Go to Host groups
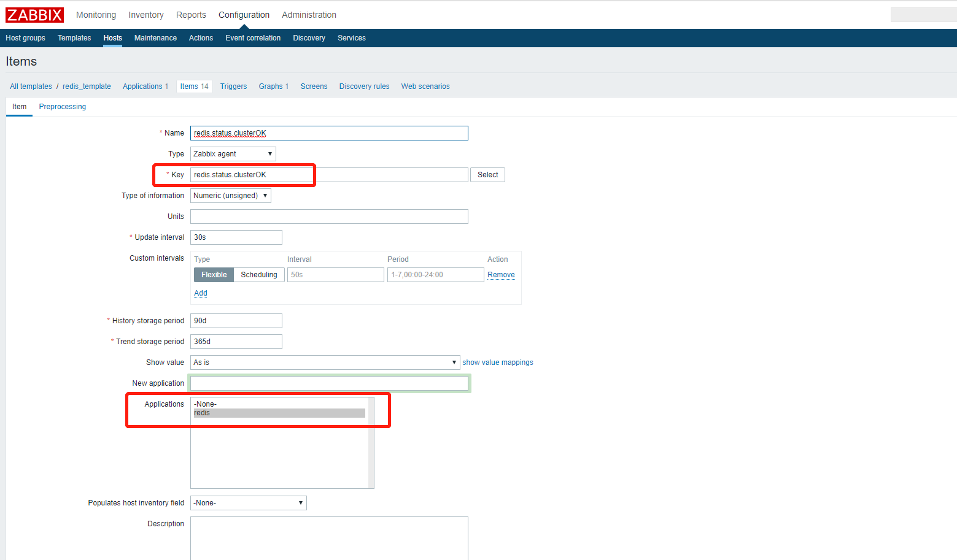Viewport: 957px width, 560px height. (25, 38)
